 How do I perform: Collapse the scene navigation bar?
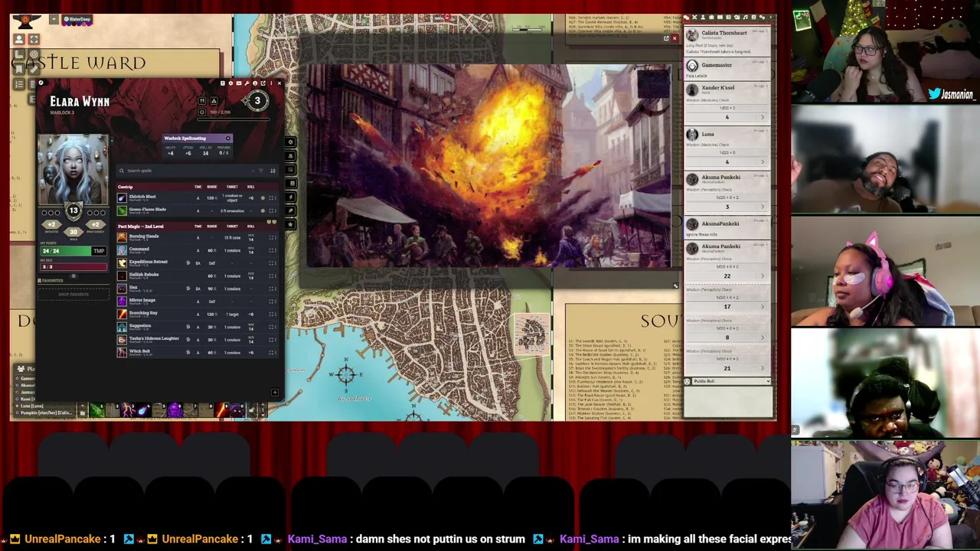(x=54, y=19)
